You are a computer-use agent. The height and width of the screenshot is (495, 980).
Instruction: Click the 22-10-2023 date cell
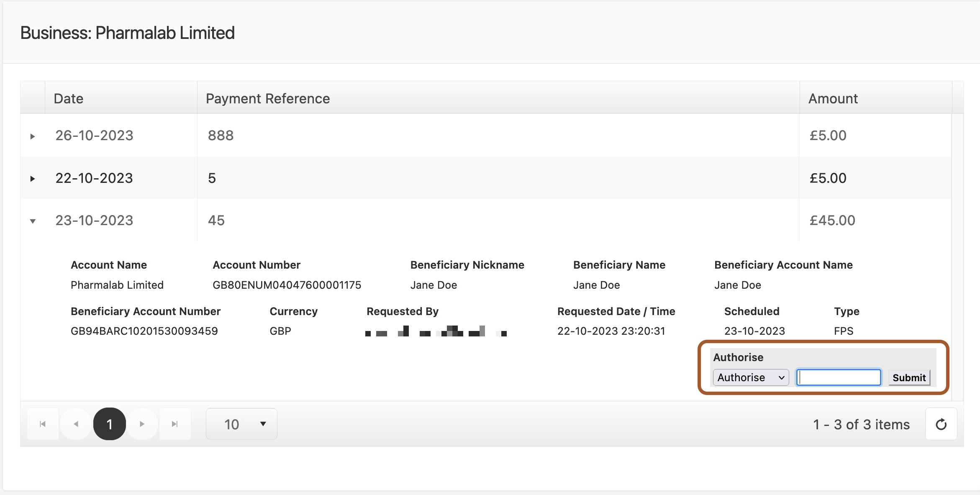point(94,178)
